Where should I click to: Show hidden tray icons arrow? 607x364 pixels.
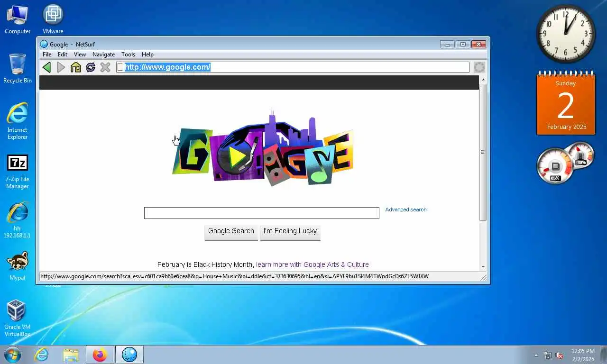tap(536, 355)
